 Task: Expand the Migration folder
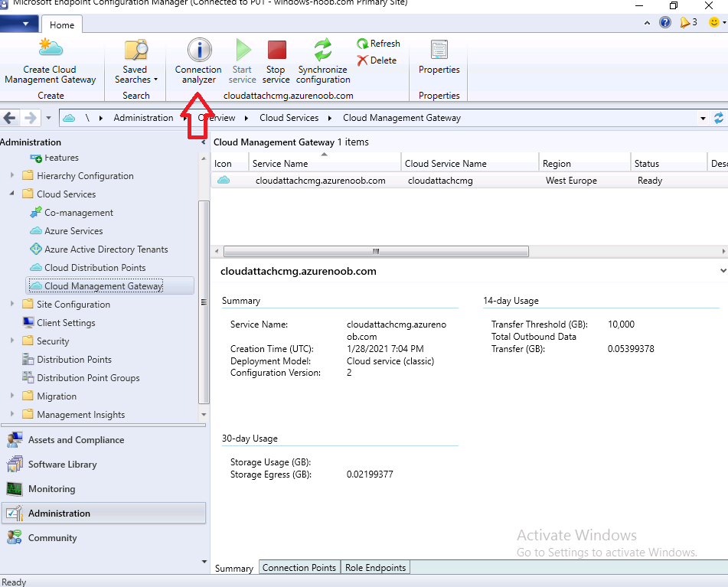12,396
